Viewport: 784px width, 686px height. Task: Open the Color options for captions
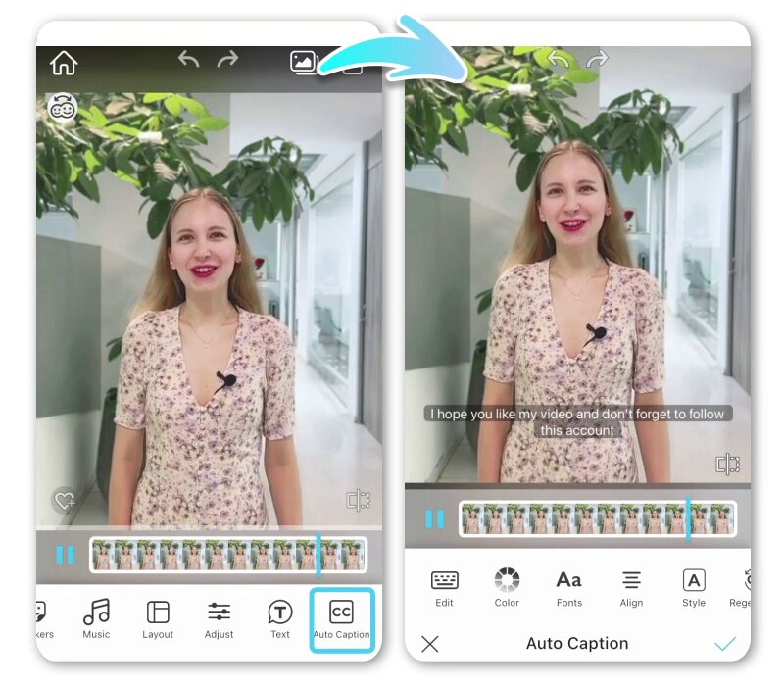click(507, 580)
